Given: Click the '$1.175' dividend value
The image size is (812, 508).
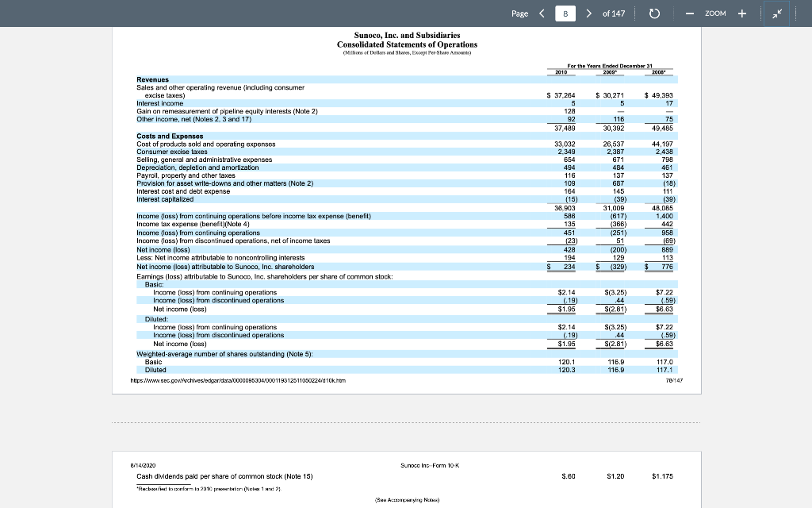Looking at the screenshot, I should tap(662, 476).
